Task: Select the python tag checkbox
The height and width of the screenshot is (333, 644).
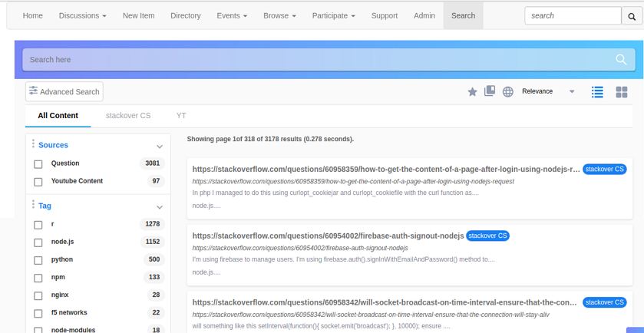Action: pyautogui.click(x=38, y=260)
